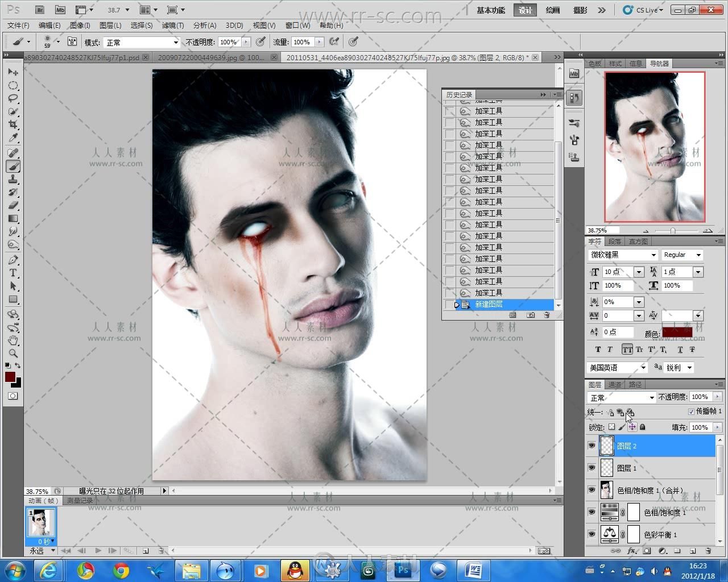Select 设计 workspace button
Screen dimensions: 728x582
pos(526,10)
